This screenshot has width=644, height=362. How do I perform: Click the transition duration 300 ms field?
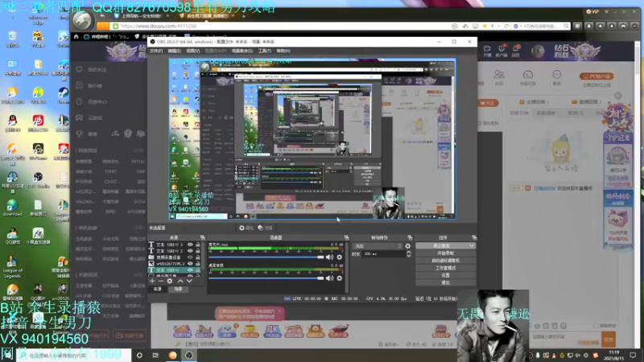pos(384,254)
